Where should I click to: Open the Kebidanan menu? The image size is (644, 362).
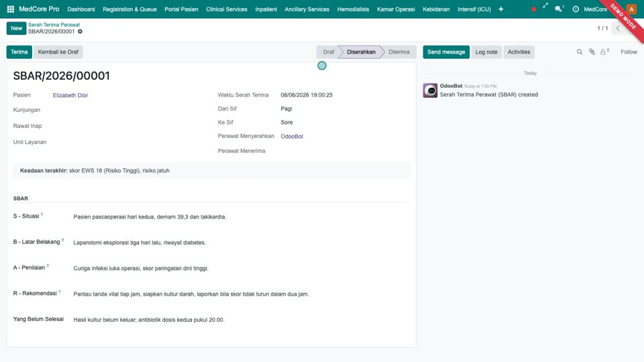(436, 9)
